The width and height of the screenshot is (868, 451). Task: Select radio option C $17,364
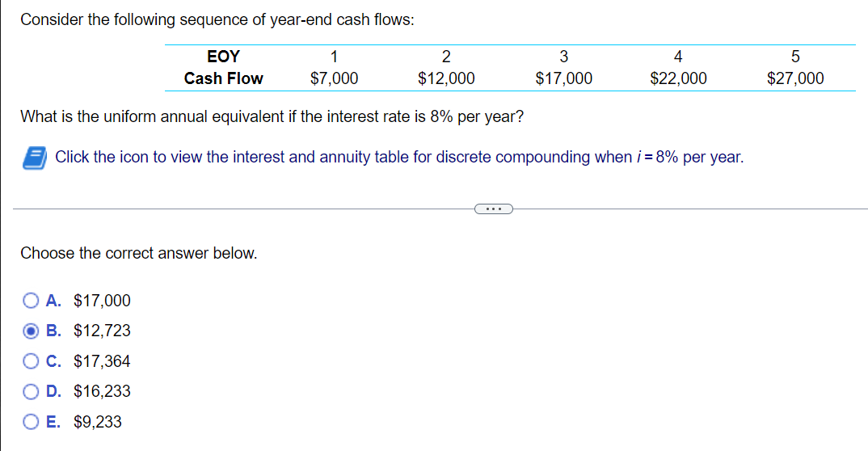point(31,361)
